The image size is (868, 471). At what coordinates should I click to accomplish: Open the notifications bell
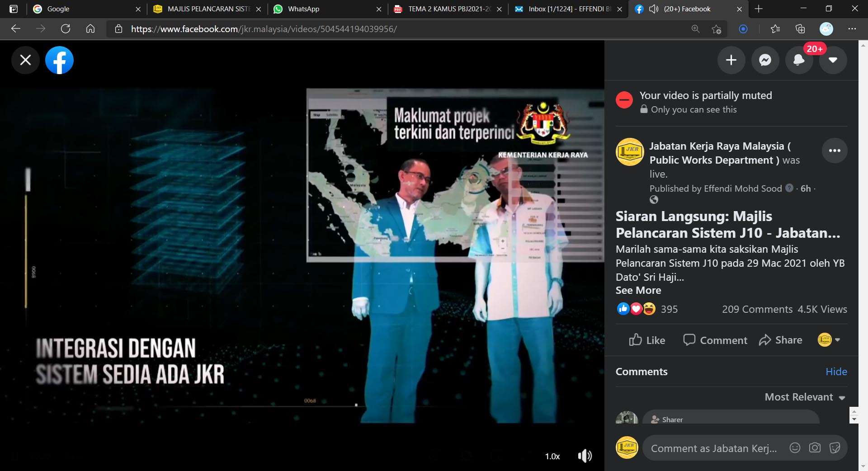(799, 60)
